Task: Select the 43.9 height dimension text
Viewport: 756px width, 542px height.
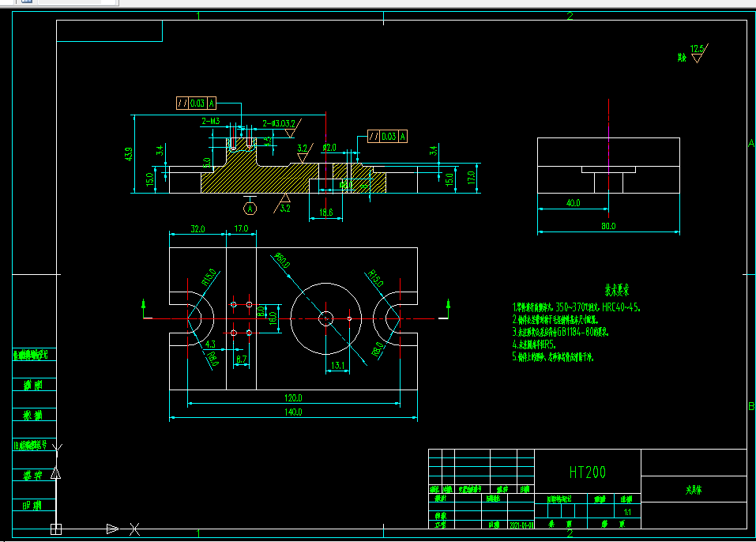Action: tap(128, 154)
